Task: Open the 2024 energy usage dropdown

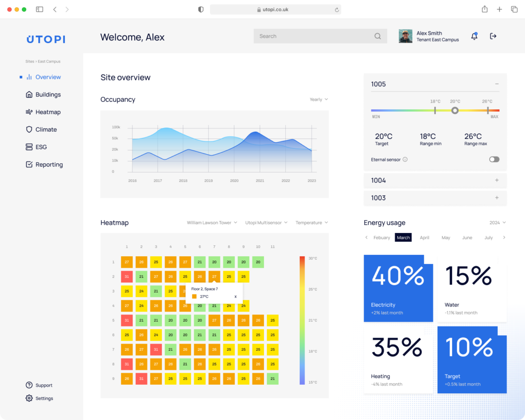Action: pos(497,223)
